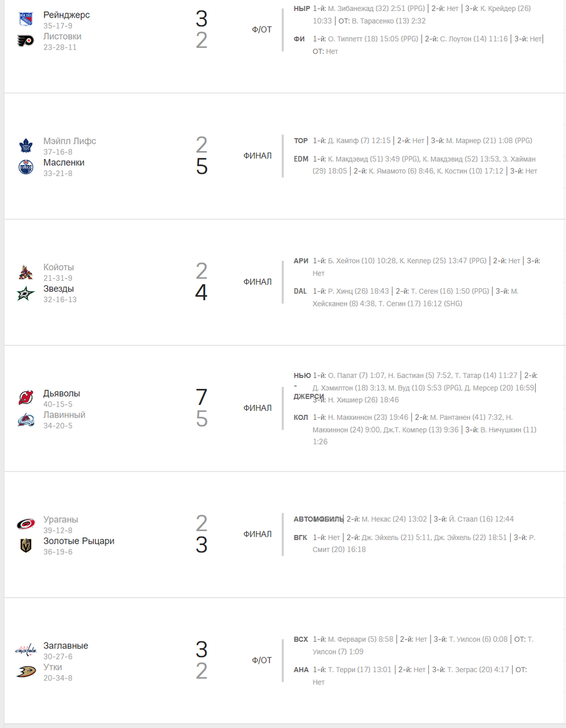Click the Philadelphia Flyers logo
The height and width of the screenshot is (728, 566).
[25, 41]
